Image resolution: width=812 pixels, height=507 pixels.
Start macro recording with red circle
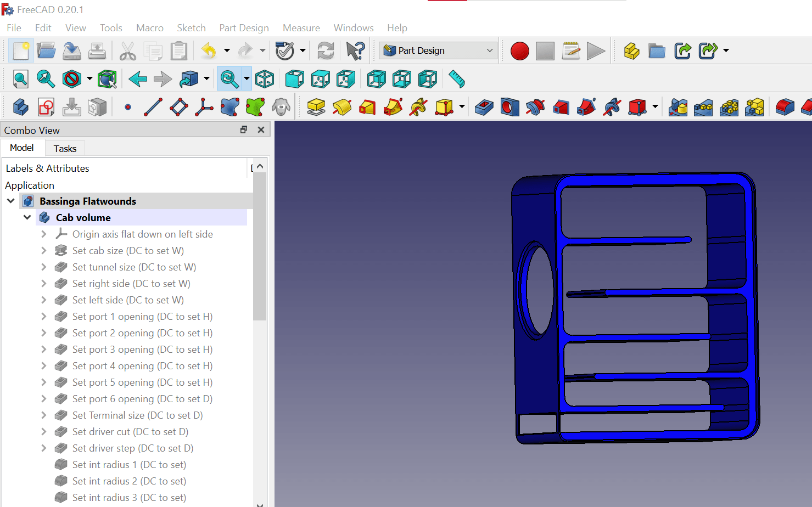[519, 51]
